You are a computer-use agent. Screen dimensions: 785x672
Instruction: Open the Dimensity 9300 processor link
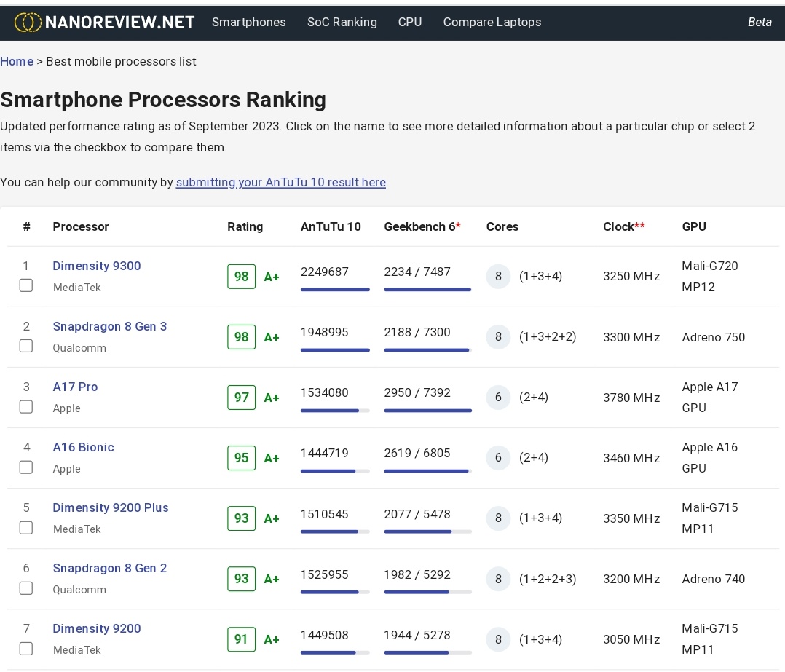[x=97, y=266]
